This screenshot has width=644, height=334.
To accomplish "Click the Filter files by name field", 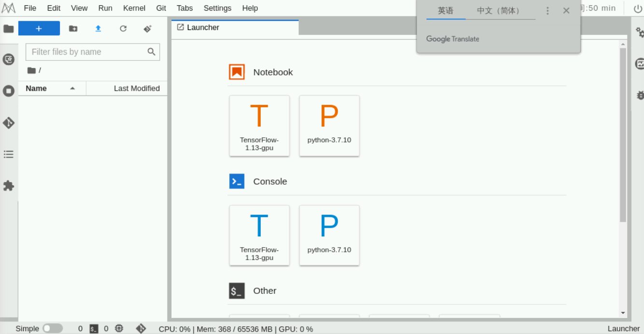I will (x=92, y=52).
